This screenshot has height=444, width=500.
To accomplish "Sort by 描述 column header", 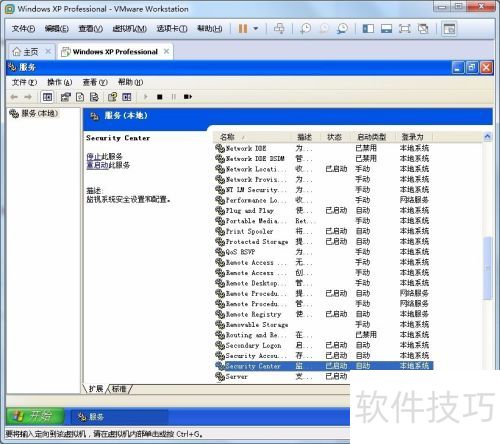I will pyautogui.click(x=307, y=137).
